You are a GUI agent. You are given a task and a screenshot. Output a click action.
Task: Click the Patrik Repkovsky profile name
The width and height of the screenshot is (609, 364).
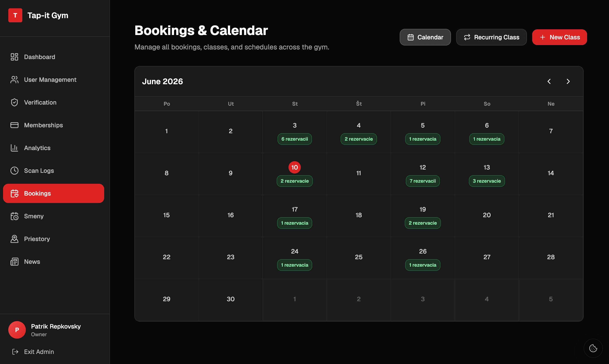tap(56, 326)
